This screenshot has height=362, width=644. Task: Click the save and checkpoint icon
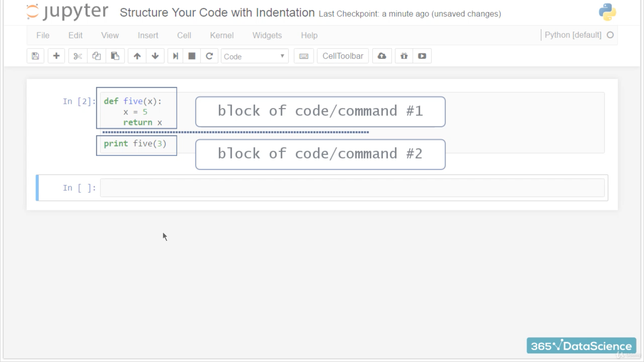tap(35, 56)
